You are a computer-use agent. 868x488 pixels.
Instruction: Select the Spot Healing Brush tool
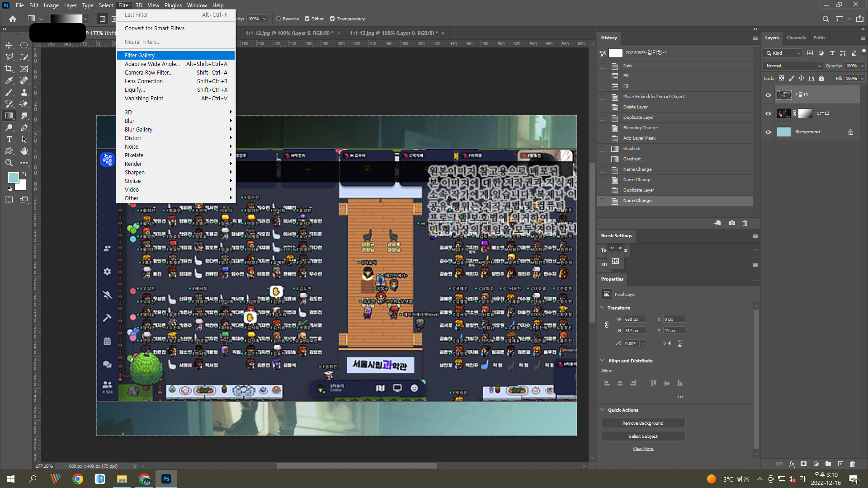24,80
